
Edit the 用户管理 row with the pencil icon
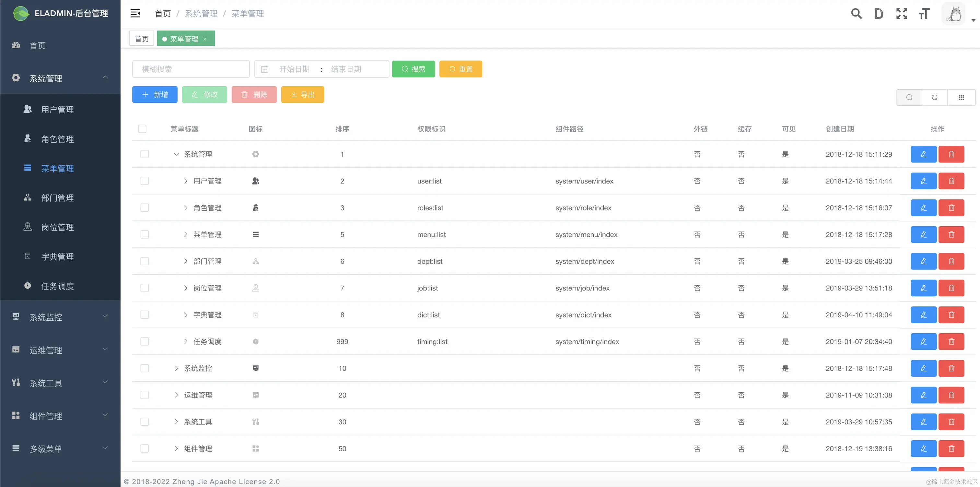[923, 181]
